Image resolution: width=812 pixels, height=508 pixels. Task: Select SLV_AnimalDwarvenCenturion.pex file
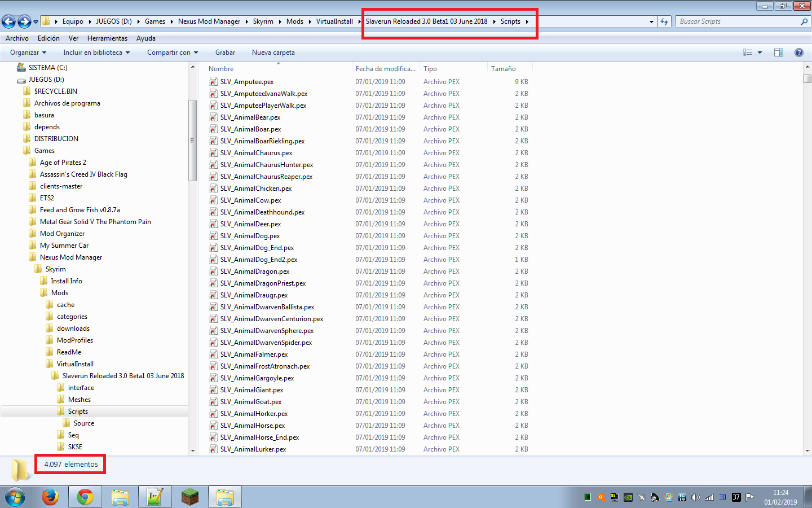(x=272, y=319)
